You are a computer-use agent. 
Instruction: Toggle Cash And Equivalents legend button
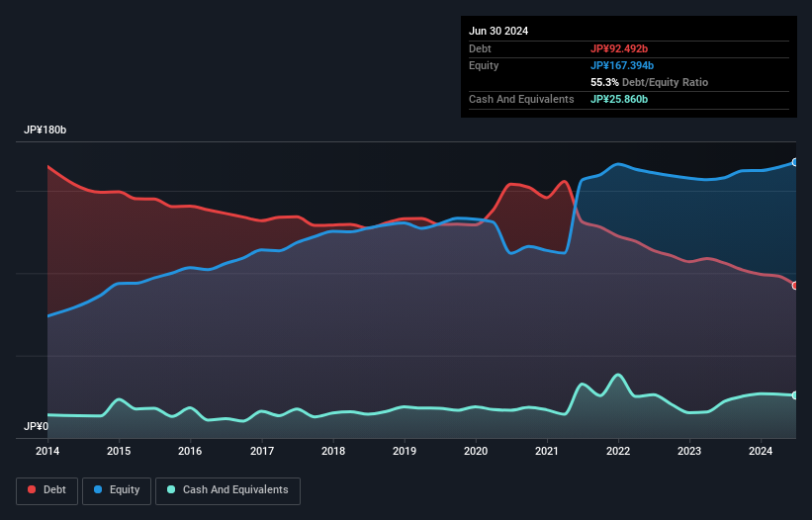(x=227, y=490)
